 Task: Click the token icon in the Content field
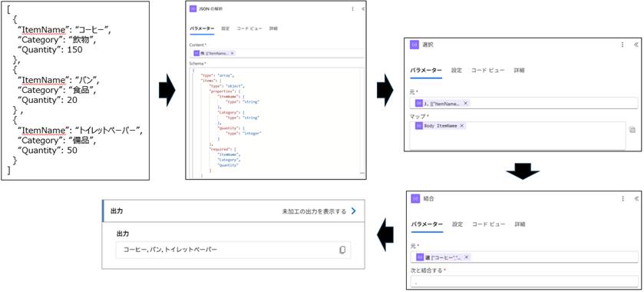pyautogui.click(x=197, y=53)
